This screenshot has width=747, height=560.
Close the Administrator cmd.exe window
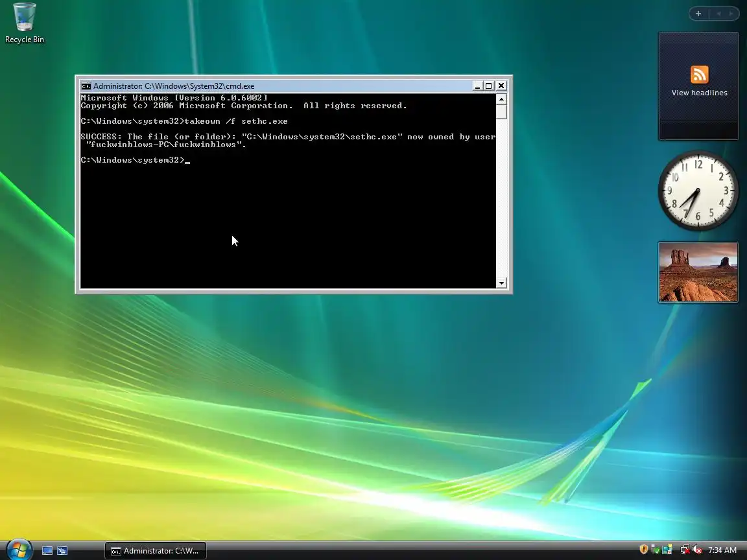click(501, 86)
